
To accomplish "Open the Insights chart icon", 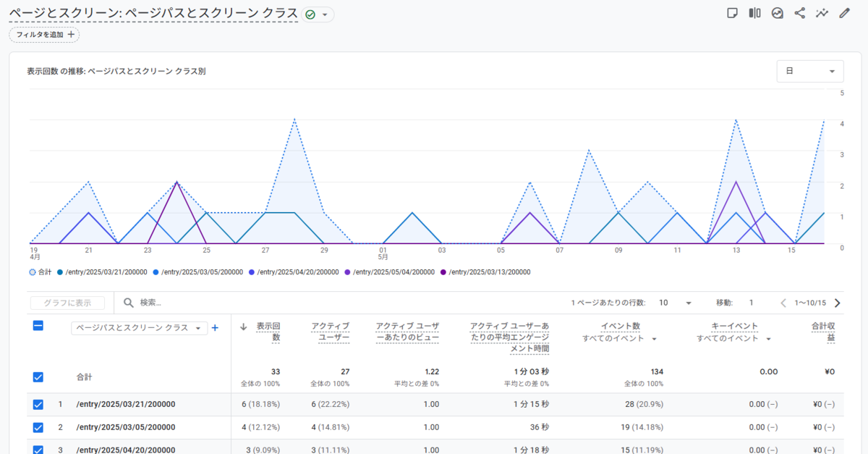I will point(778,13).
